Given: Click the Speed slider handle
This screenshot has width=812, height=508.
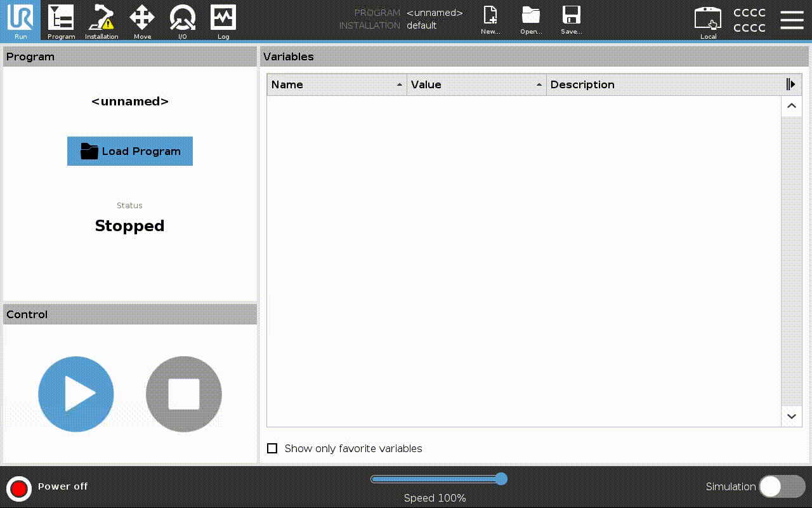Looking at the screenshot, I should pos(501,479).
